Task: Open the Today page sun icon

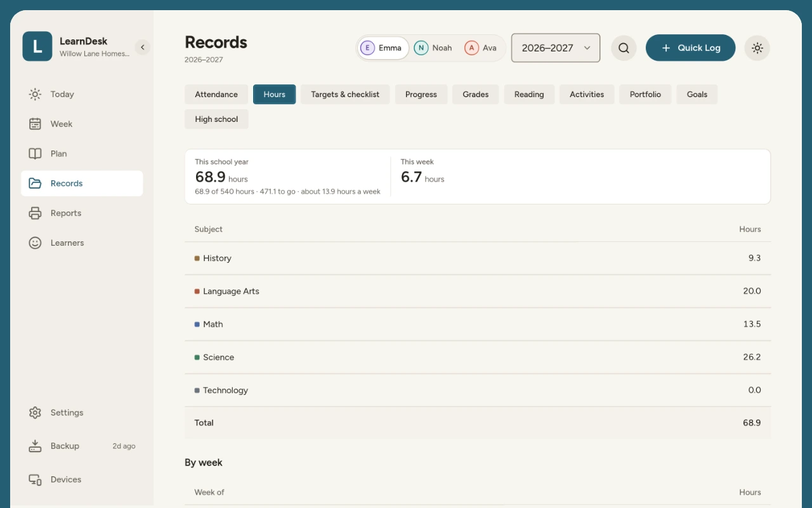Action: coord(35,95)
